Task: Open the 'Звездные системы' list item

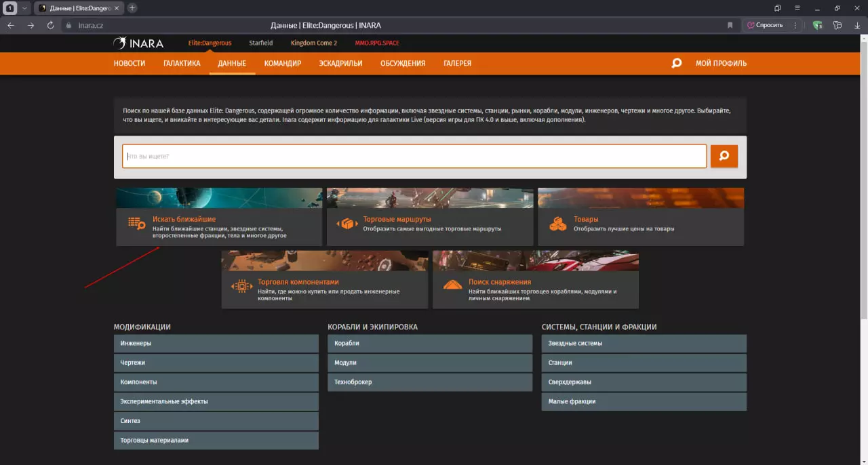Action: point(644,343)
